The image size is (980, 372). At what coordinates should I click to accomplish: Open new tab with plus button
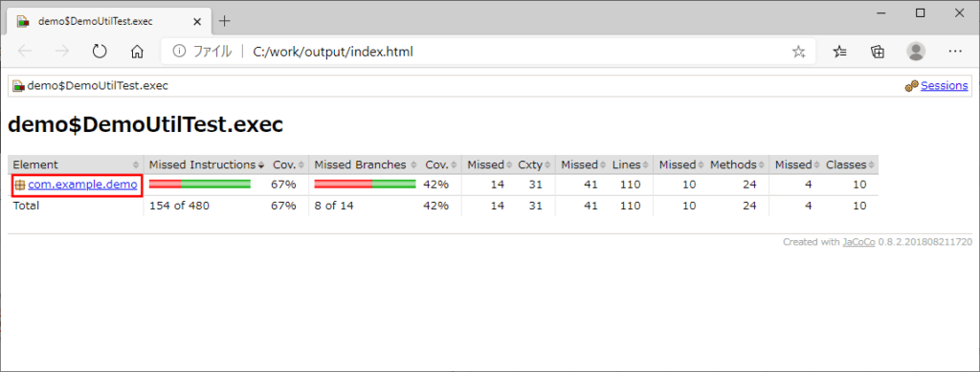(224, 21)
